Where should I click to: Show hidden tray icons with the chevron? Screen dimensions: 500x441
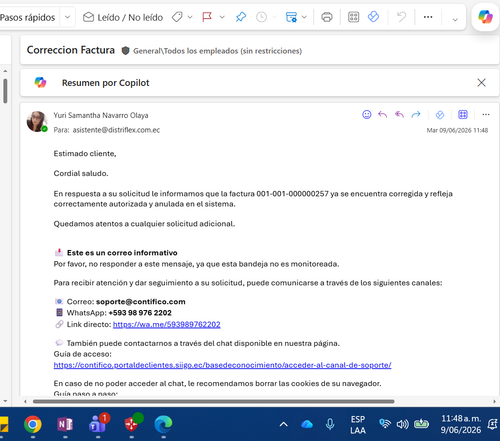(x=284, y=424)
